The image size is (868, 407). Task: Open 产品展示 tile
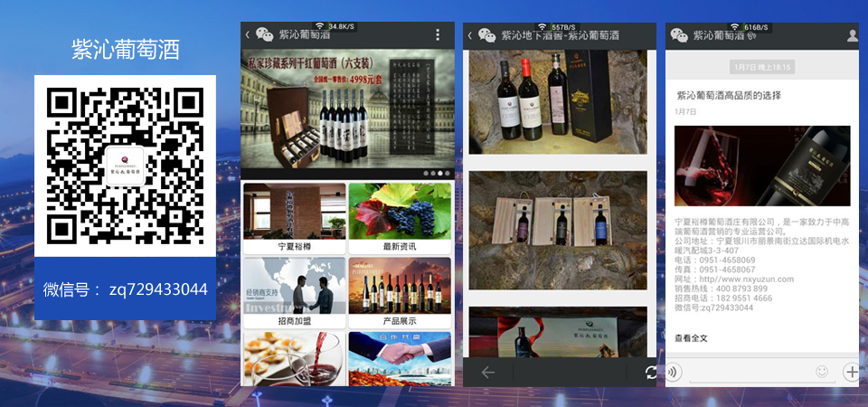coord(400,292)
